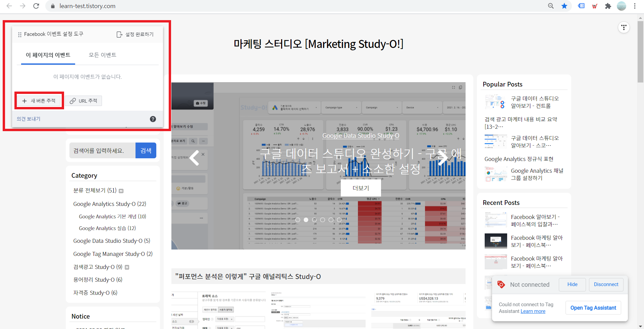The height and width of the screenshot is (329, 644).
Task: Click the page vertical scrollbar thumb
Action: coord(641,52)
